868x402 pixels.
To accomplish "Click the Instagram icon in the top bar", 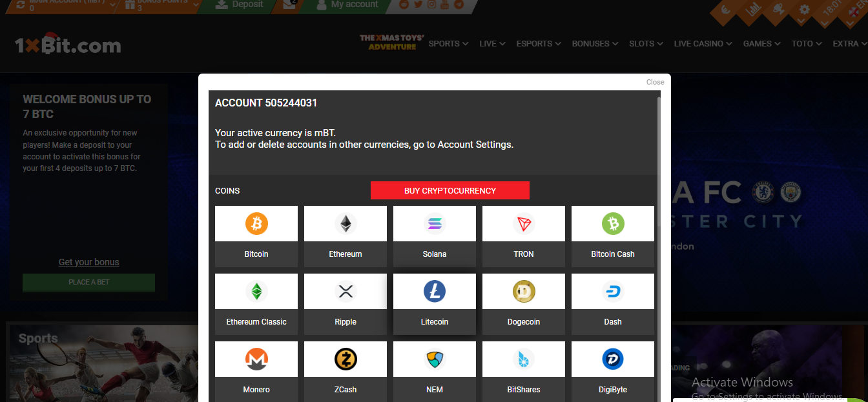I will pyautogui.click(x=431, y=5).
